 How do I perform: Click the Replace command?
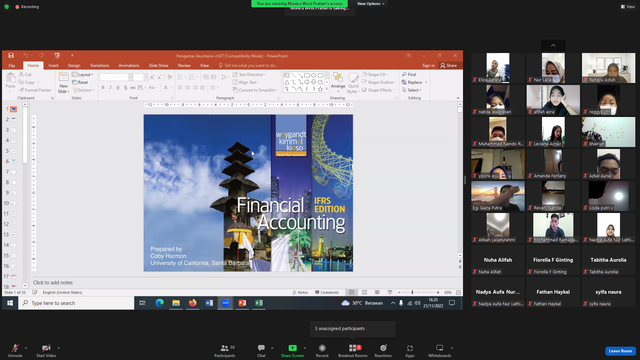[x=413, y=82]
